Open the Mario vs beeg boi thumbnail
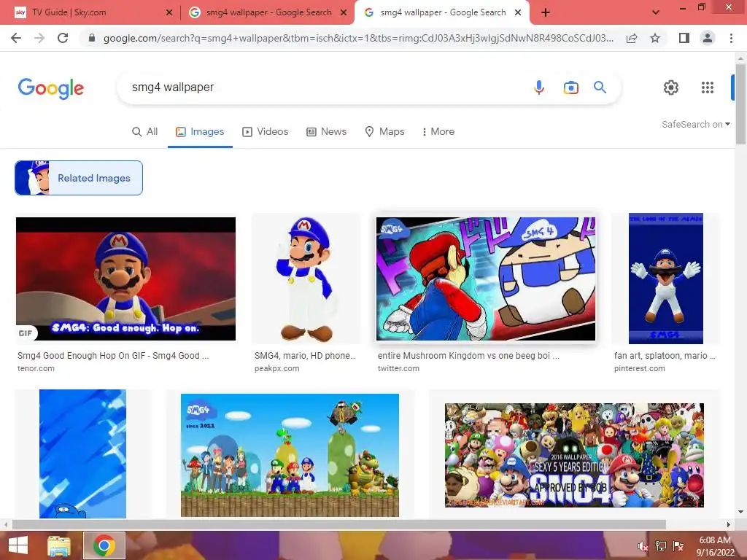 pos(485,279)
